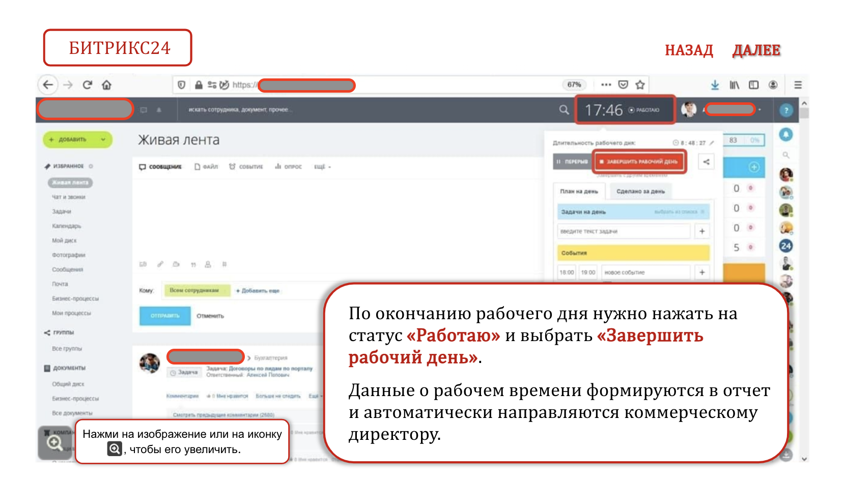
Task: Click the Перерыв break button
Action: coord(572,162)
